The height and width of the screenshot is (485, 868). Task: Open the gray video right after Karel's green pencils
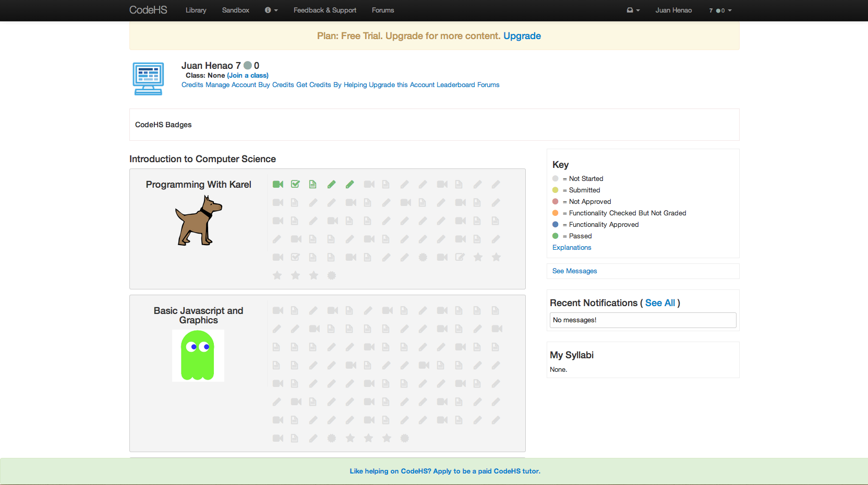click(369, 184)
